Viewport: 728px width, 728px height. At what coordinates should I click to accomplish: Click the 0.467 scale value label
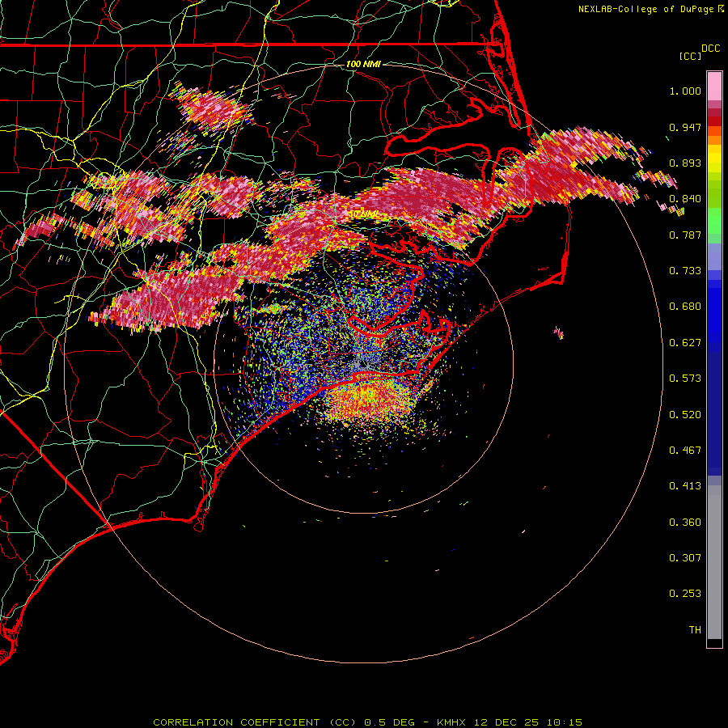[x=685, y=451]
